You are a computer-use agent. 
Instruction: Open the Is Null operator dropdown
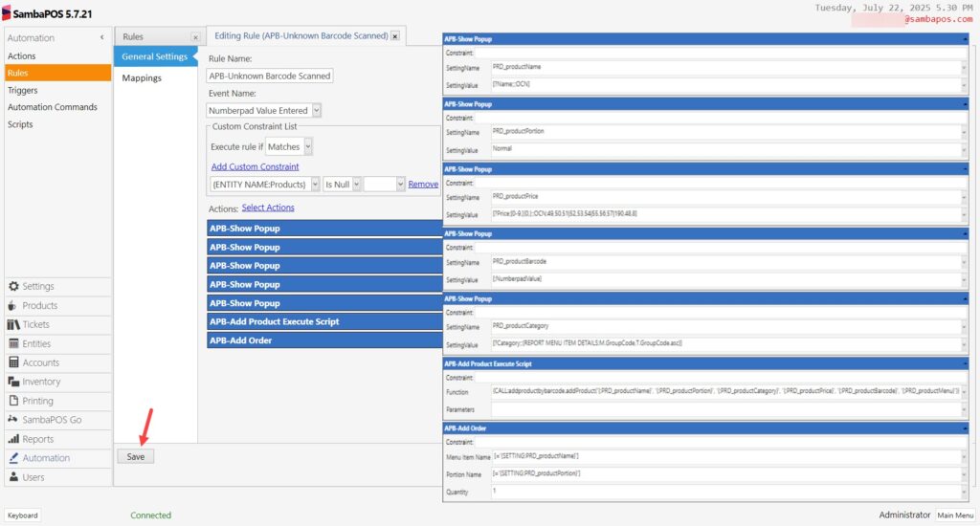pos(356,185)
